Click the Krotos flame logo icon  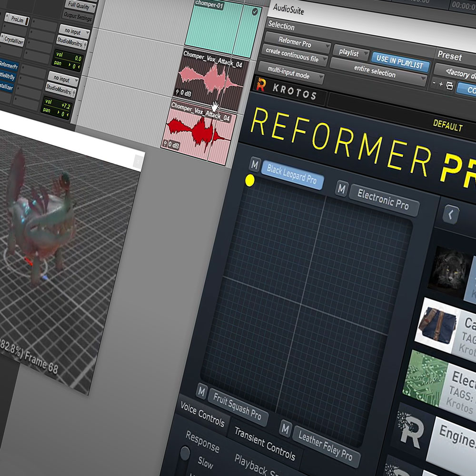[261, 85]
